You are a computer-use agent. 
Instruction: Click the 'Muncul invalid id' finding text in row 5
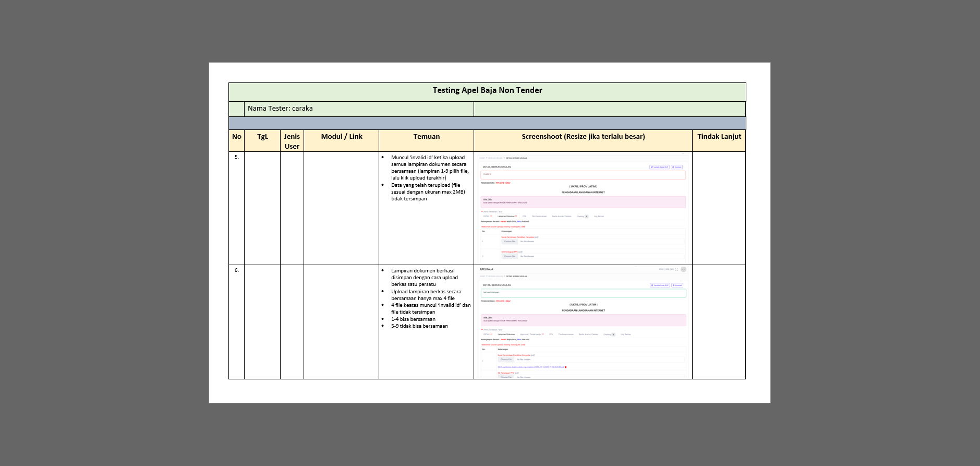[x=428, y=157]
